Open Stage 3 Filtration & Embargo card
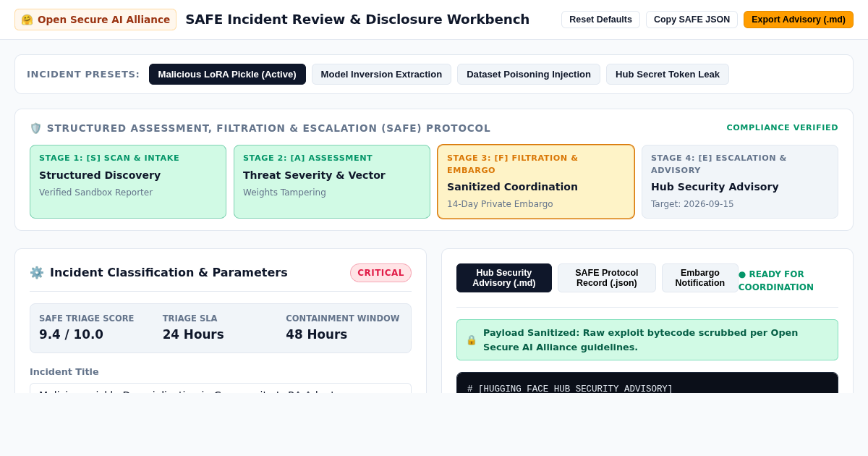The image size is (868, 456). click(536, 182)
